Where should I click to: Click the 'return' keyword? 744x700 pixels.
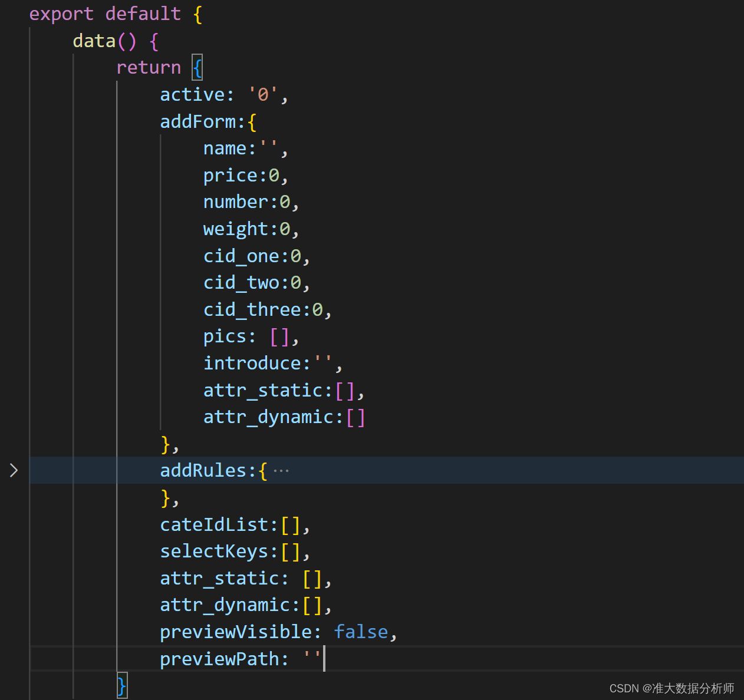149,67
